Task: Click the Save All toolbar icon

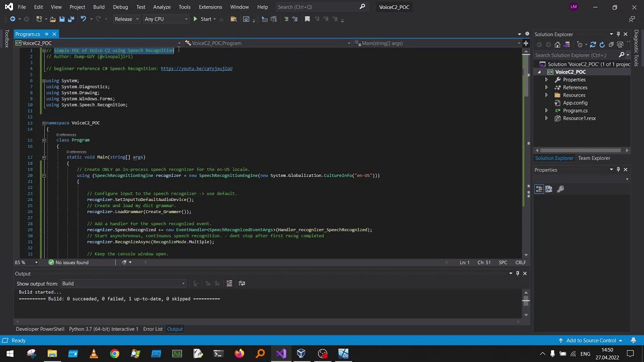Action: pyautogui.click(x=71, y=19)
